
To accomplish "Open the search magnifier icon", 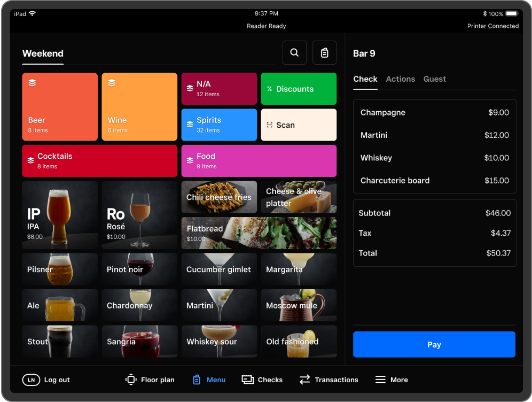I will [x=294, y=52].
